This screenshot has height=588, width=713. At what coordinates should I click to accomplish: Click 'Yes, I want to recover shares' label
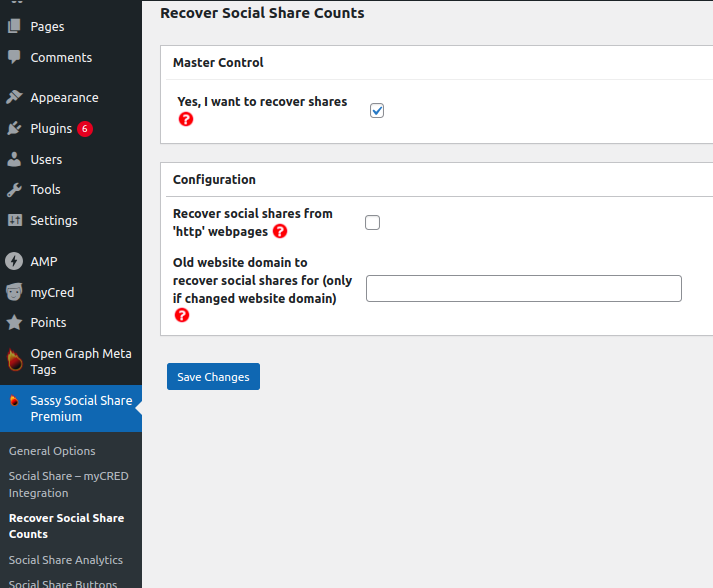(x=262, y=101)
